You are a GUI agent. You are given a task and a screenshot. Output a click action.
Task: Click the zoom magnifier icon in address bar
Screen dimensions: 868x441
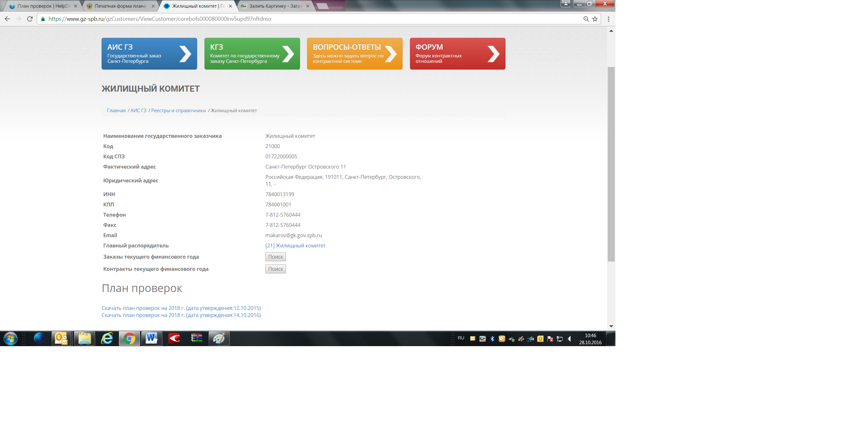[x=586, y=19]
